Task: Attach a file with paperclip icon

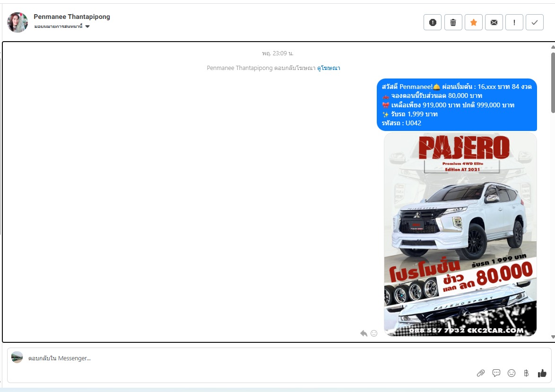Action: (x=481, y=373)
